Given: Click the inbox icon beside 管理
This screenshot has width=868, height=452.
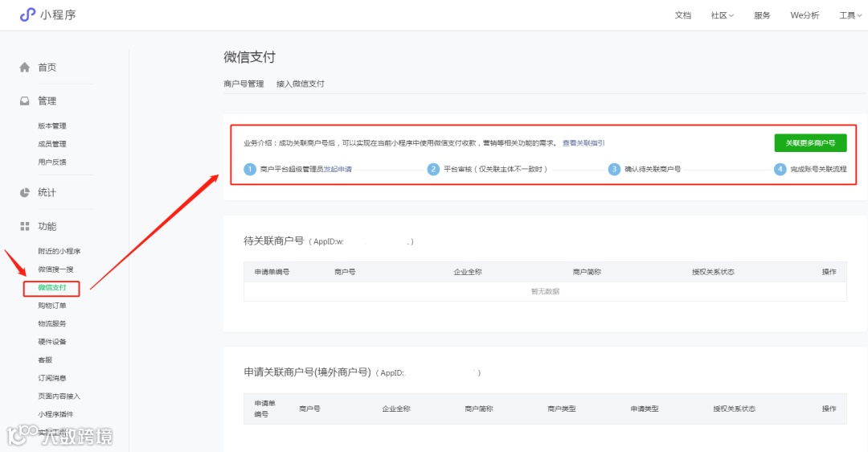Looking at the screenshot, I should 24,101.
